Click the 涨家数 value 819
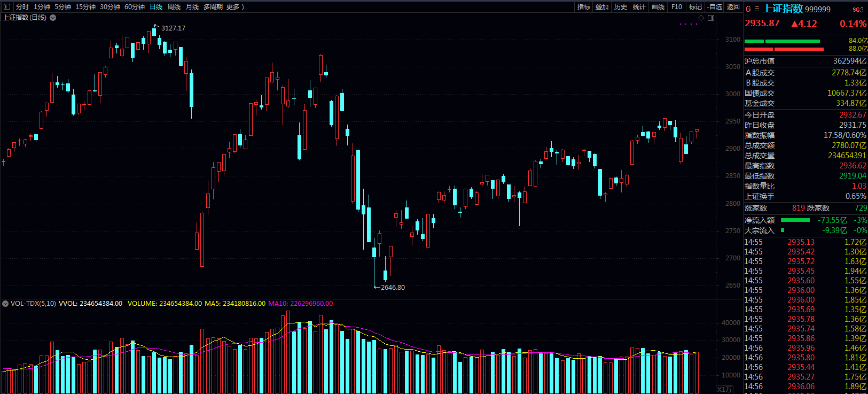The width and height of the screenshot is (868, 394). 799,208
